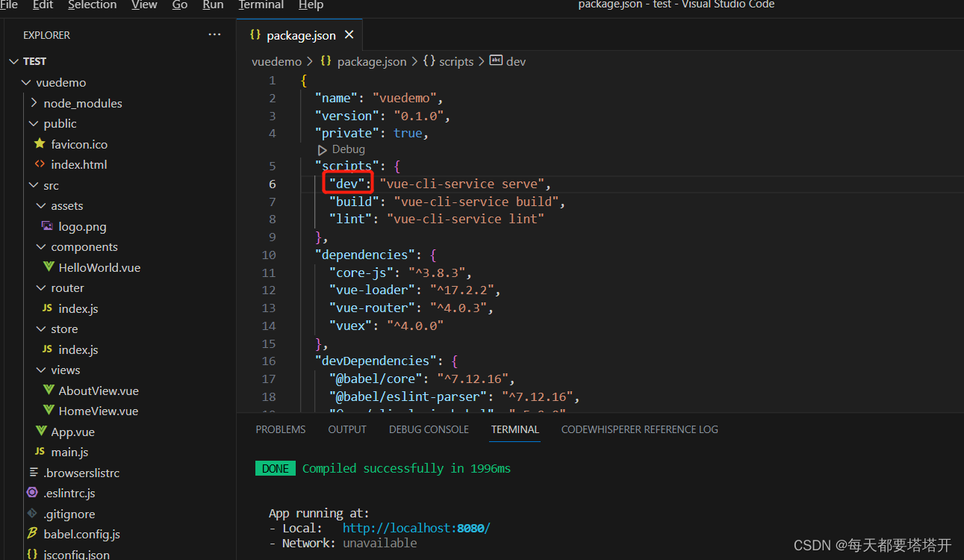Open the File menu
Viewport: 964px width, 560px height.
pyautogui.click(x=8, y=4)
